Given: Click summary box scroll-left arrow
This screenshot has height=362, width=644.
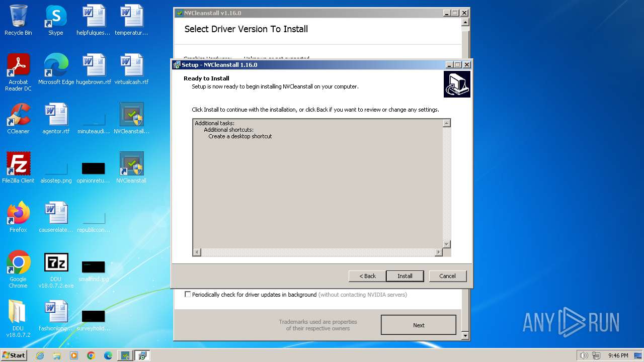Looking at the screenshot, I should point(197,252).
